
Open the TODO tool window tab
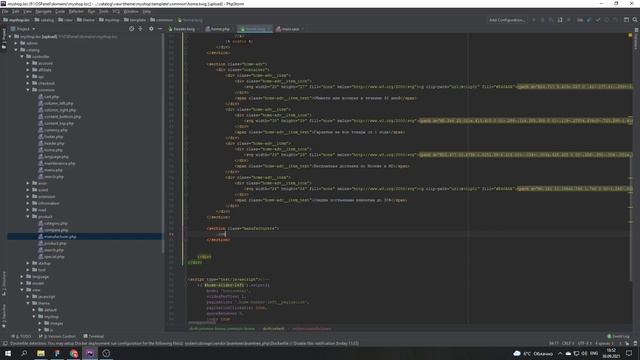[22, 336]
